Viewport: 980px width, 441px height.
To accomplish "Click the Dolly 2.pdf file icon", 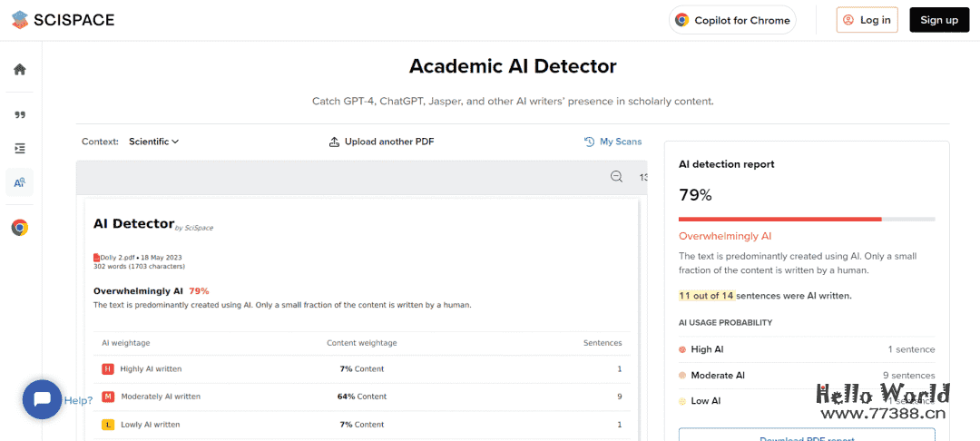I will pos(97,258).
